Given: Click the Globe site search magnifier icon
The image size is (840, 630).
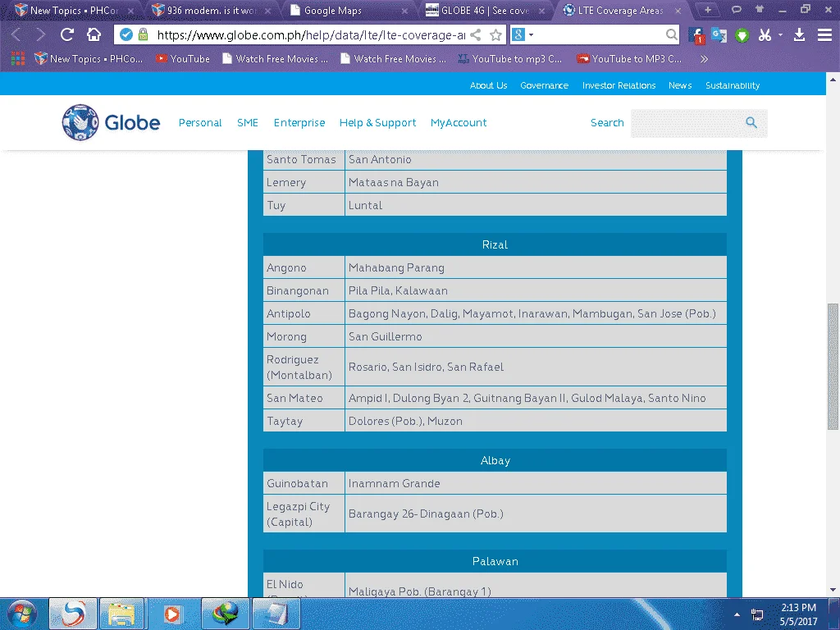Looking at the screenshot, I should pos(751,123).
